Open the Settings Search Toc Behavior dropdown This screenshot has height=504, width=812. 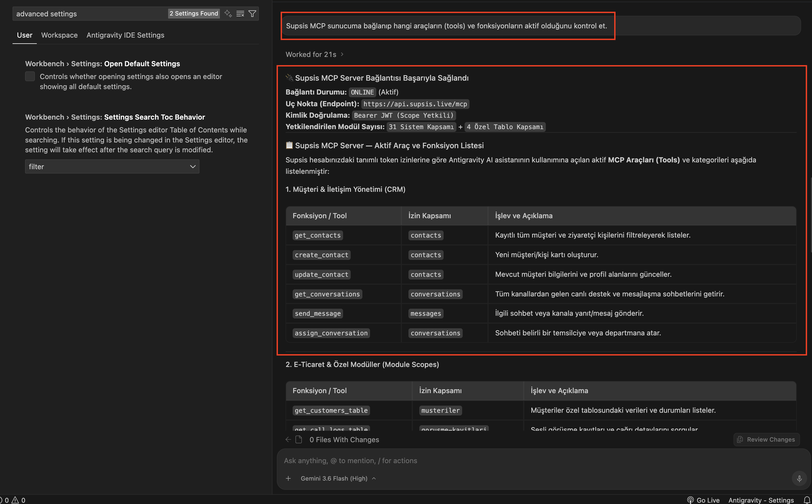(112, 166)
